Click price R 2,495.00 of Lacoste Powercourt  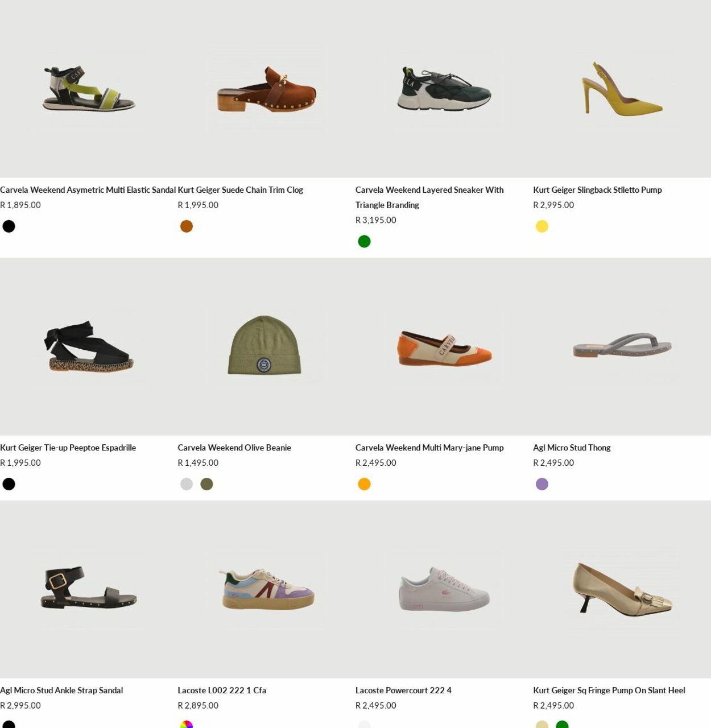coord(376,705)
